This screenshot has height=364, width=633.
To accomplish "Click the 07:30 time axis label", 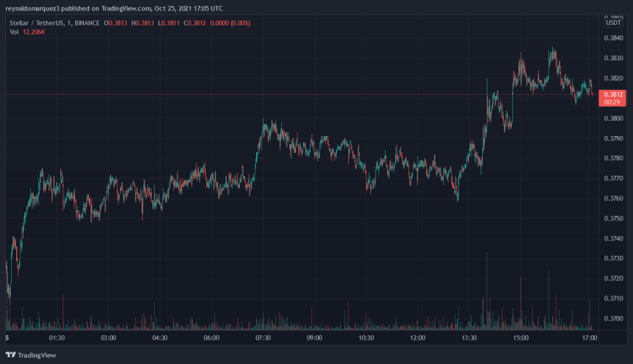I will [263, 338].
